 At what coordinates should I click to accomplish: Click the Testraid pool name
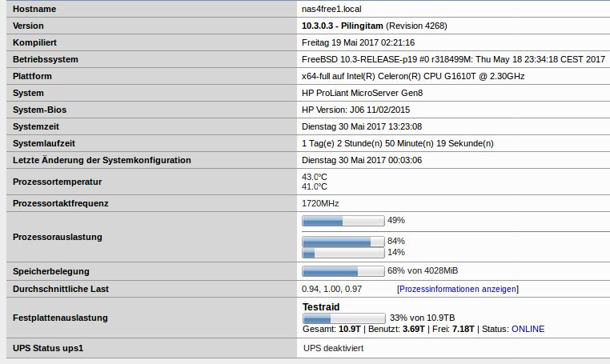(x=321, y=307)
